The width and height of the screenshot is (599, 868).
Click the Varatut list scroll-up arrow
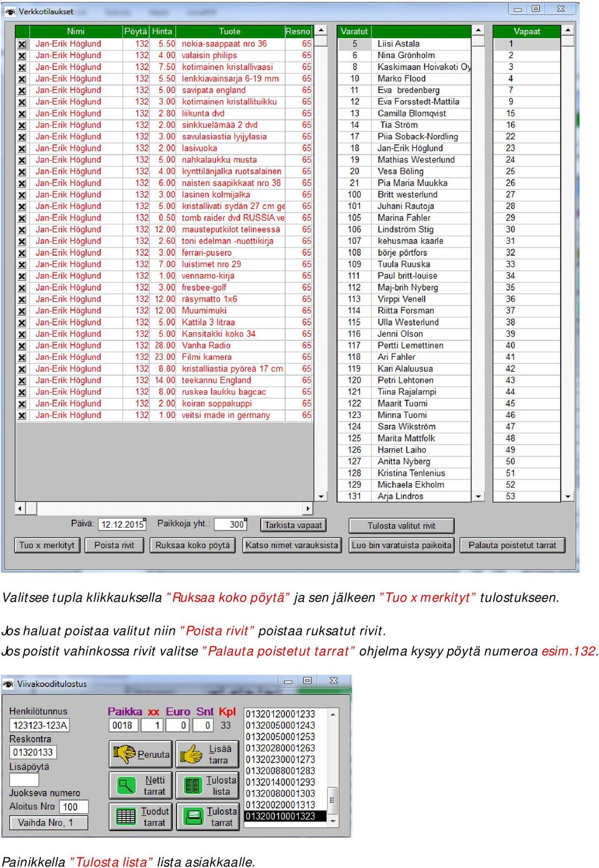(x=479, y=31)
